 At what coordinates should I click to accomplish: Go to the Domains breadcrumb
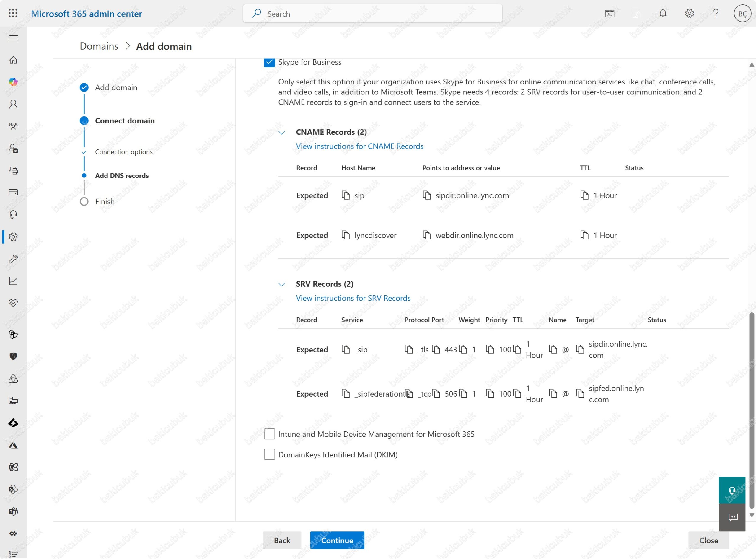[99, 46]
